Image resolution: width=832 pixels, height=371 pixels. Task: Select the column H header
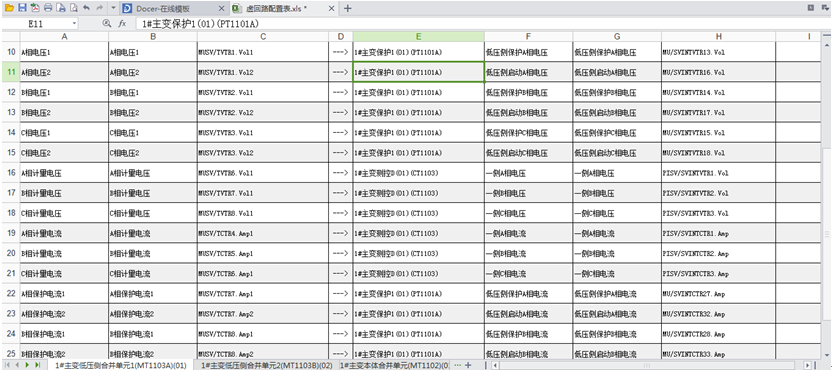[718, 36]
